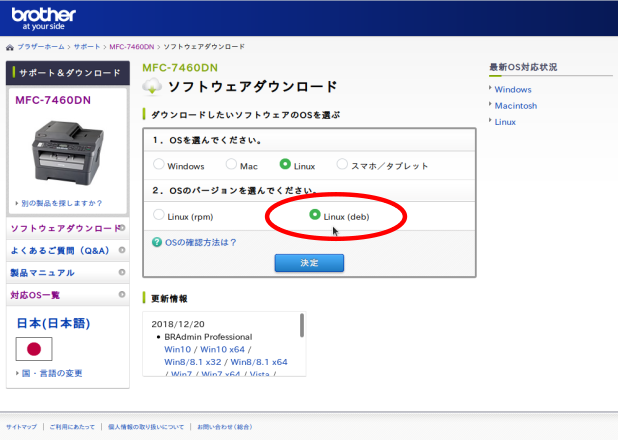Choose the Linux (deb) version option
618x440 pixels.
[315, 214]
